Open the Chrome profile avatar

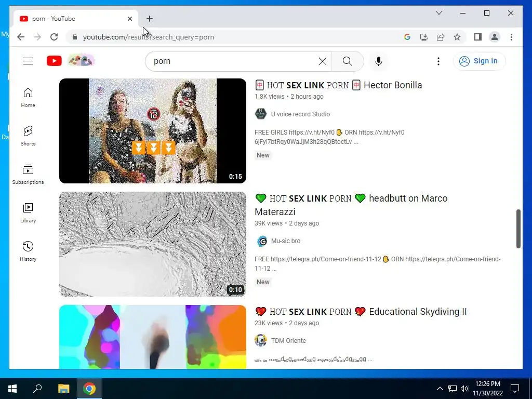coord(495,37)
